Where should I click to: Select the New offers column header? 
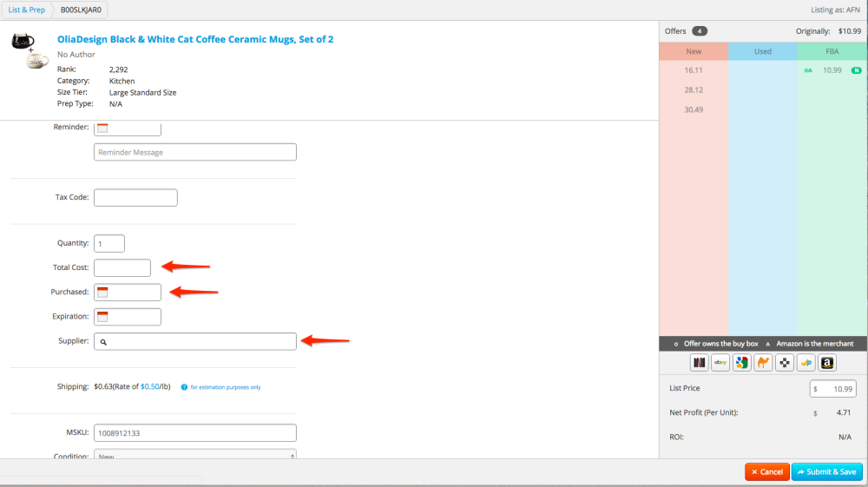pos(694,51)
